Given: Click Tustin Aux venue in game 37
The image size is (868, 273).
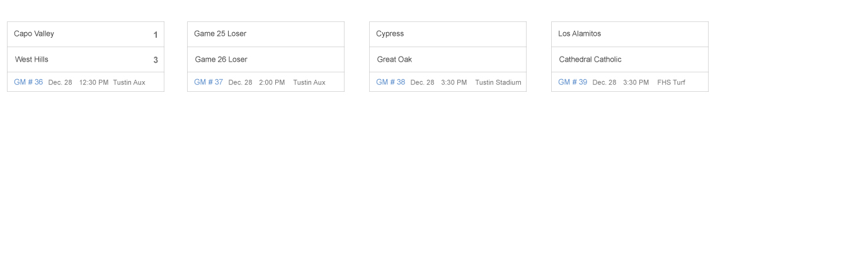Looking at the screenshot, I should [x=309, y=82].
